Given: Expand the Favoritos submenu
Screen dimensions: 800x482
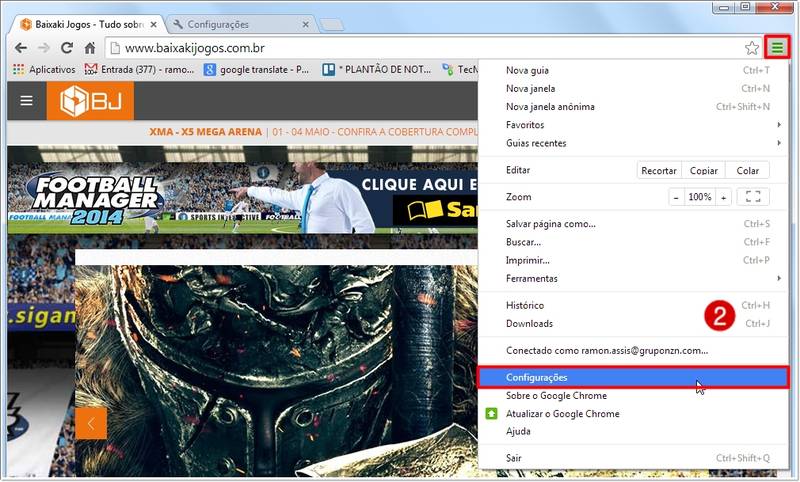Looking at the screenshot, I should click(633, 125).
